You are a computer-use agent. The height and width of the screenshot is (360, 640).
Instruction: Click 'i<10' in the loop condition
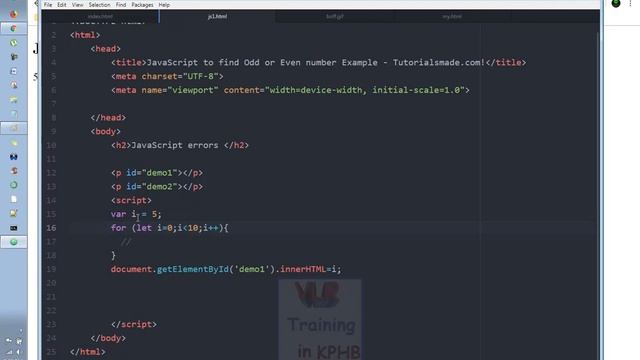point(188,228)
